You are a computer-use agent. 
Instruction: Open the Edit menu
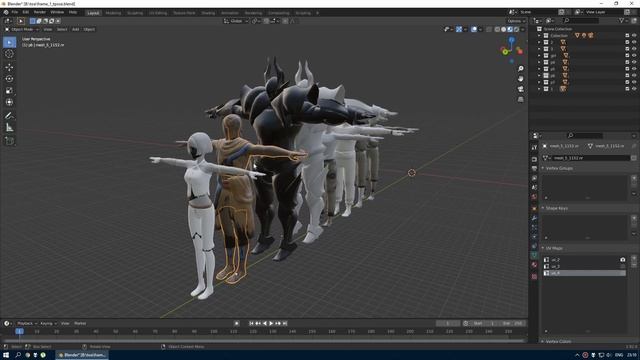26,12
